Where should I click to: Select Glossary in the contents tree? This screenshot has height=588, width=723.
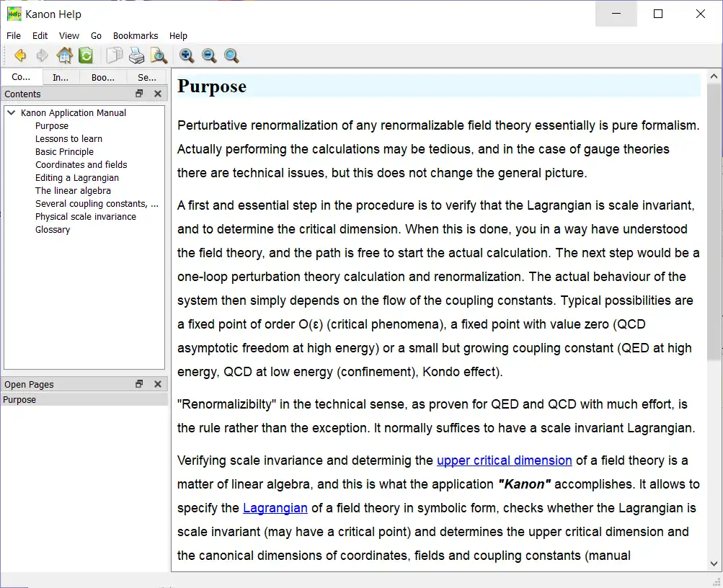point(53,229)
